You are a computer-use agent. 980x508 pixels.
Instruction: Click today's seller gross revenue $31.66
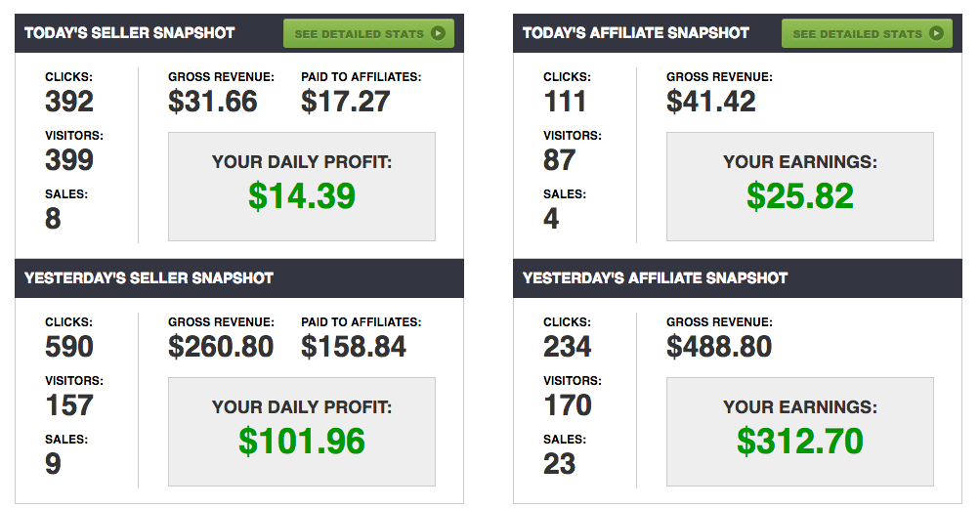(212, 102)
